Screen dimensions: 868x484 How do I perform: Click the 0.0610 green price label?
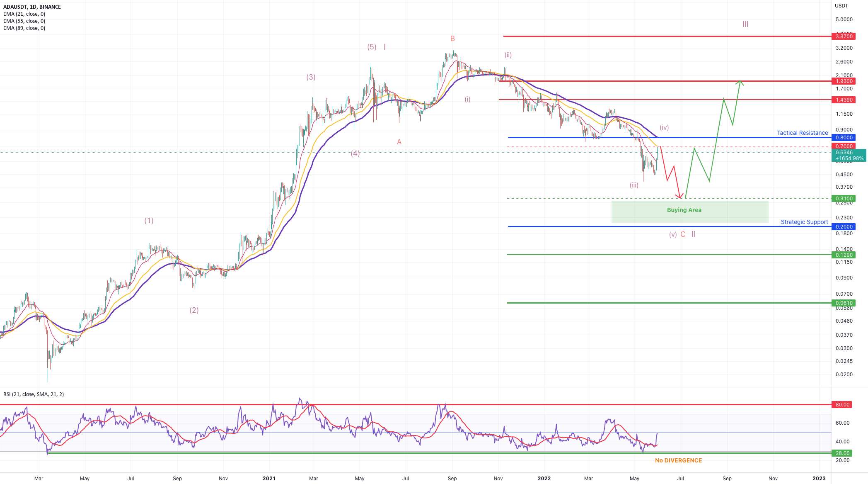click(844, 303)
